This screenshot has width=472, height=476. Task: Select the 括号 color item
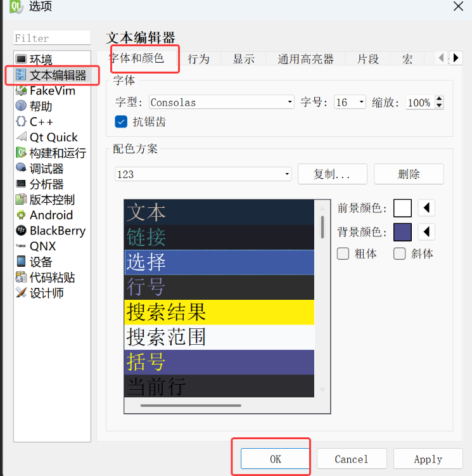click(x=219, y=362)
